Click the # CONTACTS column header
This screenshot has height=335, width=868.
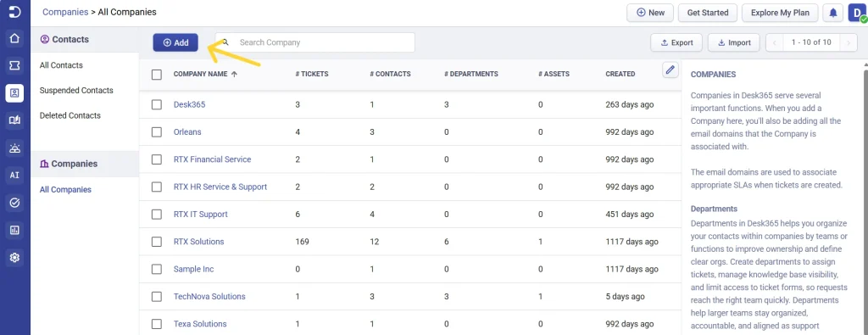[x=390, y=74]
